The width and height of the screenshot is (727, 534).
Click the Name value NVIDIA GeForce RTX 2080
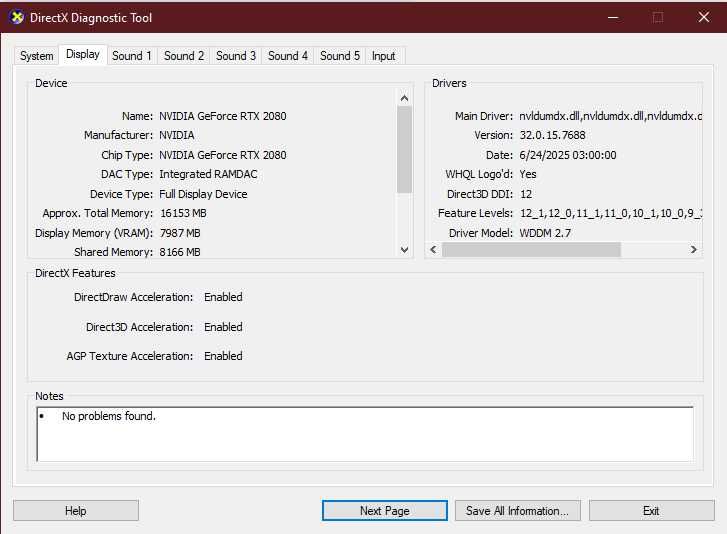point(223,116)
